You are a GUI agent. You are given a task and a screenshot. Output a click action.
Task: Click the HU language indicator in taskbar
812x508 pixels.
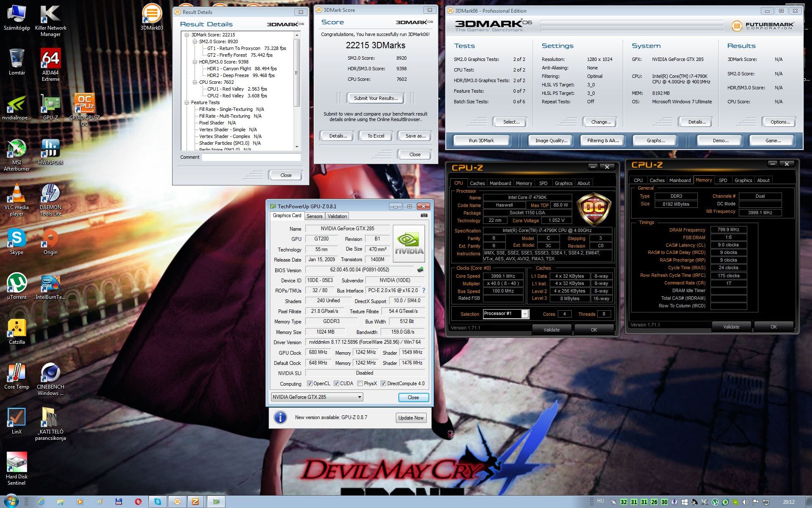click(x=600, y=501)
